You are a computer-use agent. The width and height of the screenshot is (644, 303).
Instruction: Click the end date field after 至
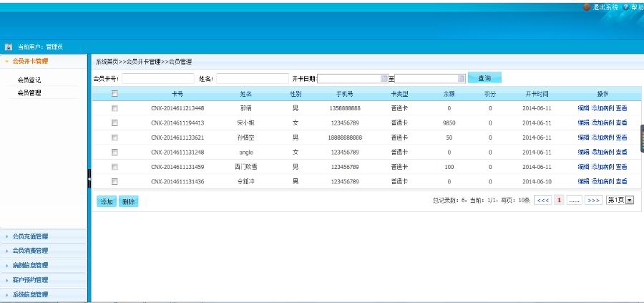(430, 78)
